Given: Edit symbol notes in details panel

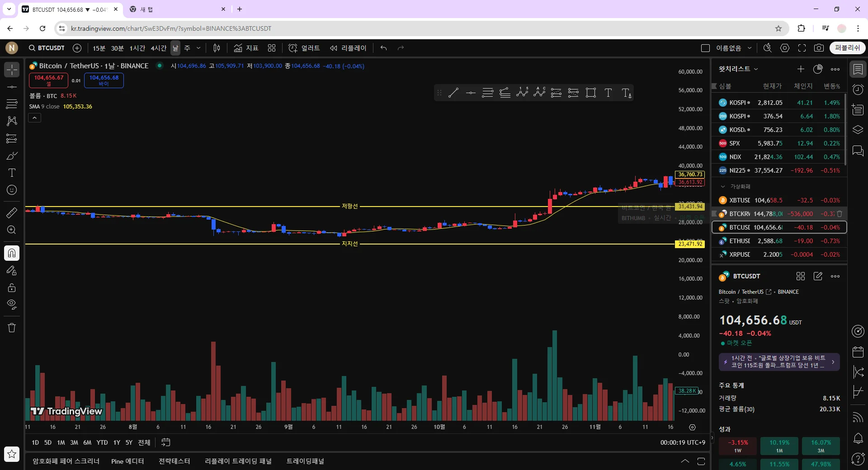Looking at the screenshot, I should 818,276.
